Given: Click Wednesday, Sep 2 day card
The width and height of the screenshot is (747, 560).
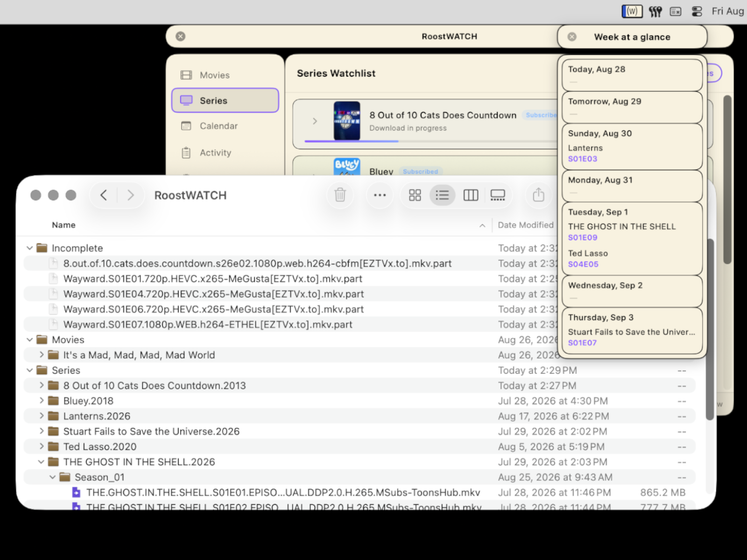Looking at the screenshot, I should tap(632, 291).
